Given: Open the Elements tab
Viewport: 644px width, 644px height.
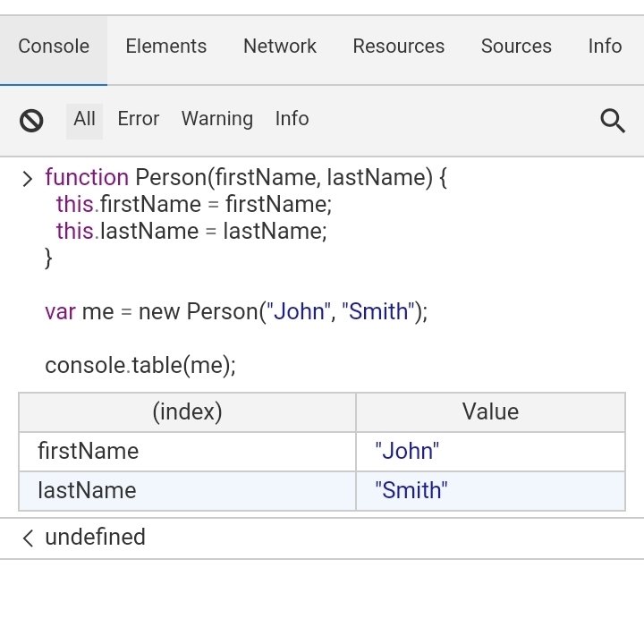Looking at the screenshot, I should 166,46.
